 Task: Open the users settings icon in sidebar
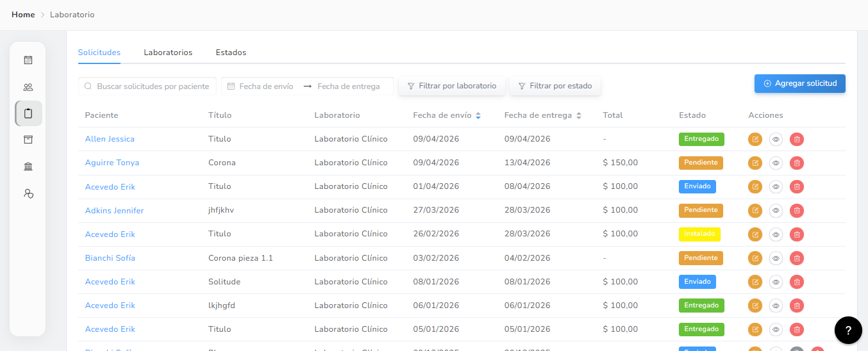tap(28, 193)
